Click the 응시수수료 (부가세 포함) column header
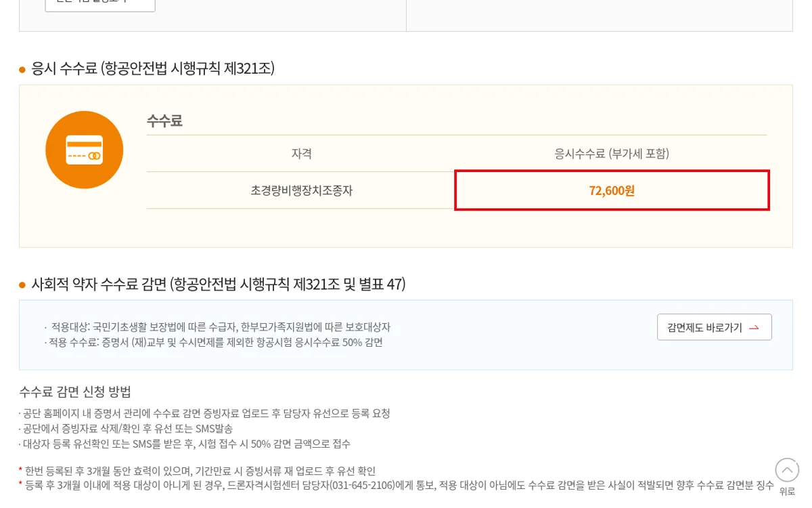The width and height of the screenshot is (812, 508). (612, 154)
